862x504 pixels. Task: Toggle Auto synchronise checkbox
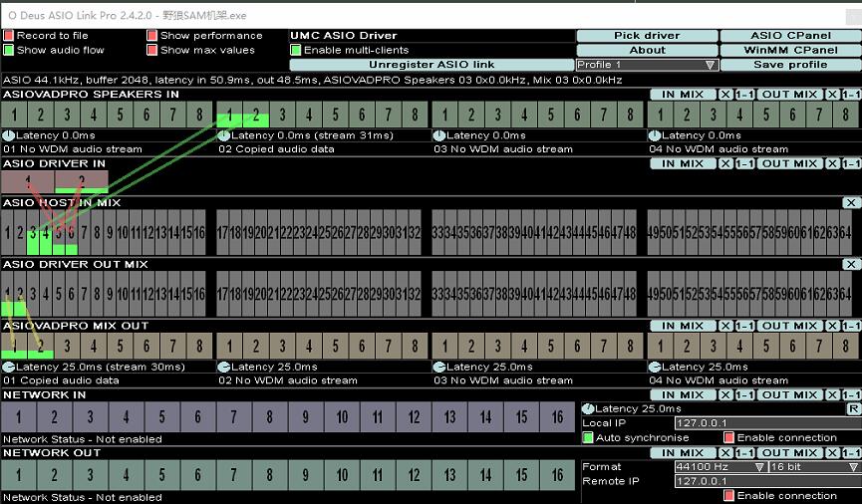pyautogui.click(x=588, y=437)
